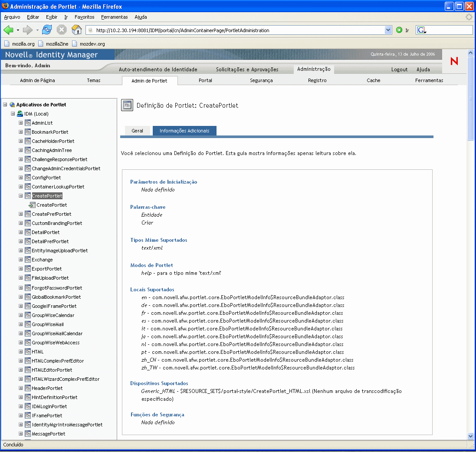Reload the page with the refresh icon

pyautogui.click(x=47, y=30)
